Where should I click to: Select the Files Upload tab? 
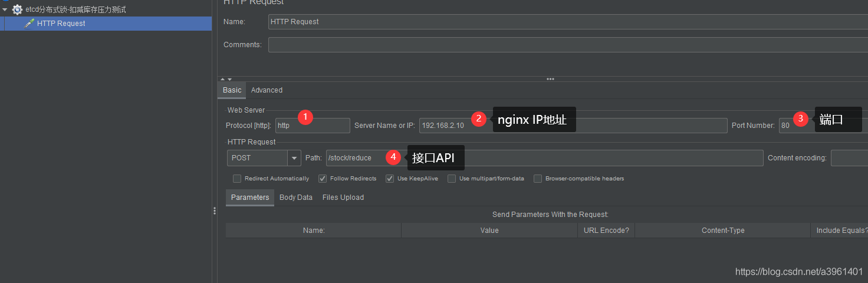pos(343,198)
